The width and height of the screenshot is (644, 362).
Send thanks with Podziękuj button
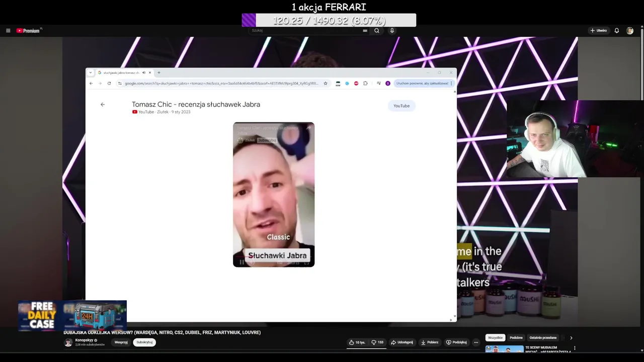pyautogui.click(x=457, y=342)
